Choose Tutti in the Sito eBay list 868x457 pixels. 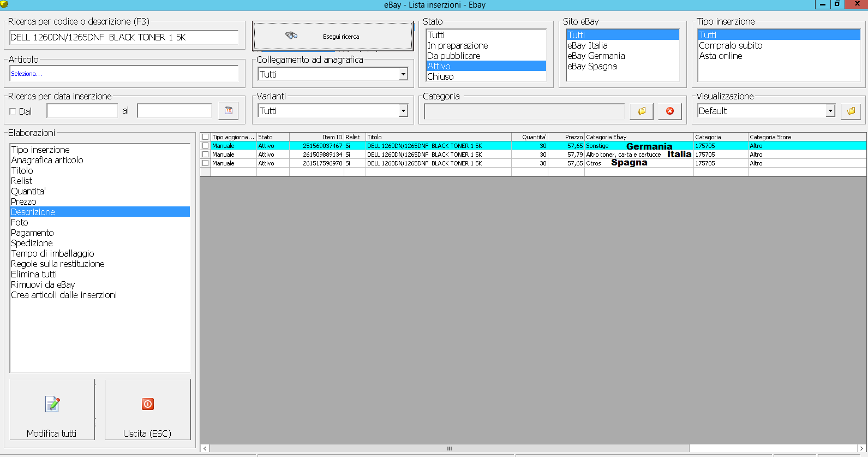tap(623, 35)
